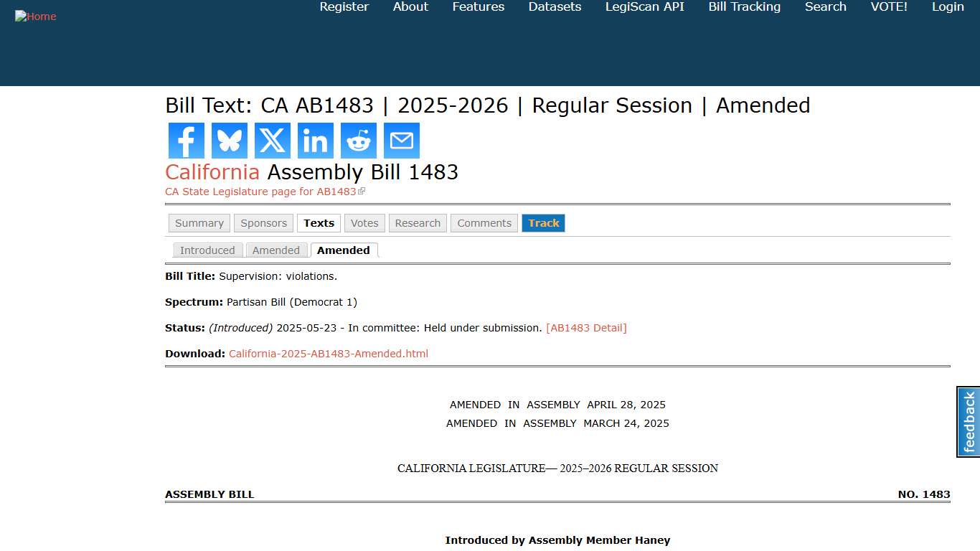The height and width of the screenshot is (551, 980).
Task: Open the Datasets menu item
Action: [x=554, y=7]
